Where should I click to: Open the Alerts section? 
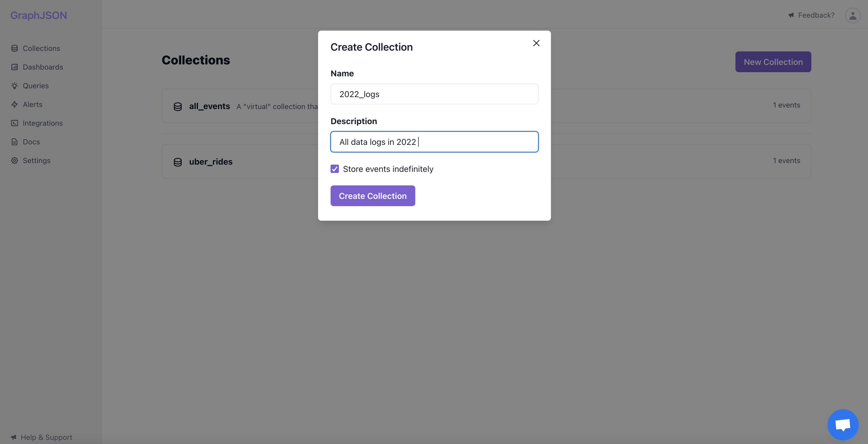point(32,104)
